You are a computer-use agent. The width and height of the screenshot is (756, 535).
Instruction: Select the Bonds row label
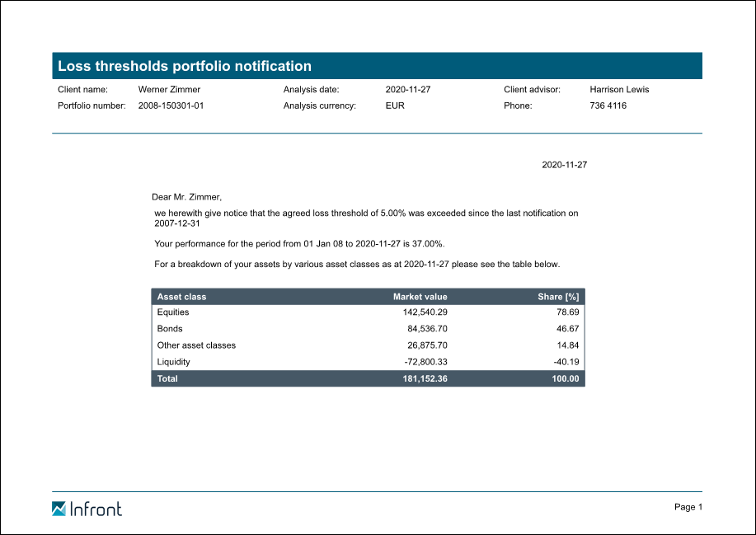pos(170,329)
